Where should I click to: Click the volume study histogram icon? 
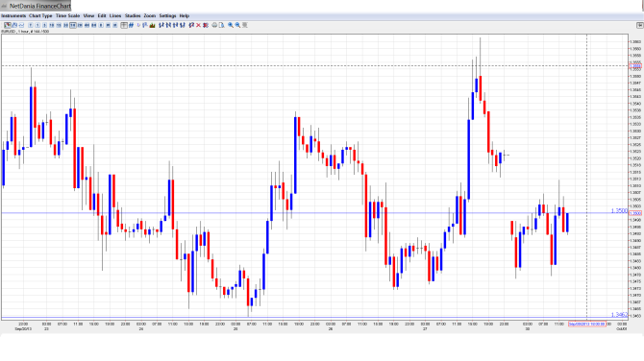click(x=153, y=25)
